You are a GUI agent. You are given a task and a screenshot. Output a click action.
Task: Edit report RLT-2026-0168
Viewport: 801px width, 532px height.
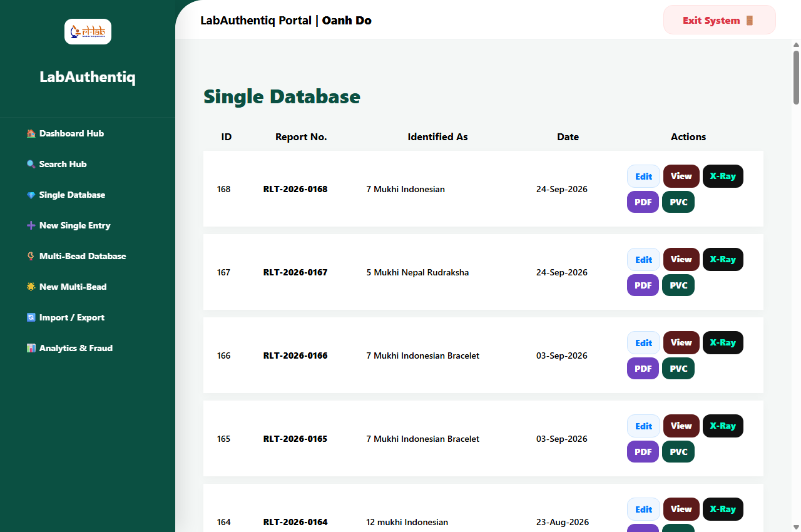pos(643,176)
